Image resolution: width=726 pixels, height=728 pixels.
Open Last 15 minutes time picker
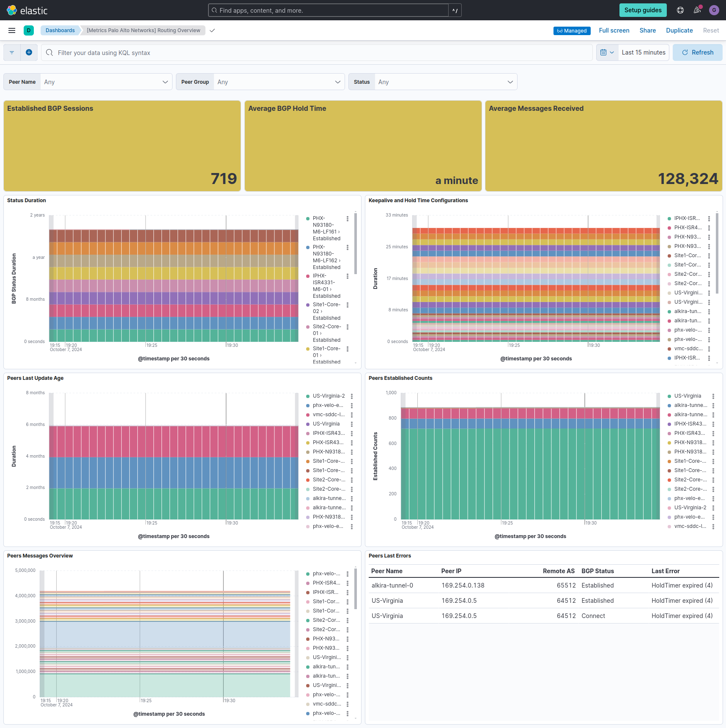point(644,52)
